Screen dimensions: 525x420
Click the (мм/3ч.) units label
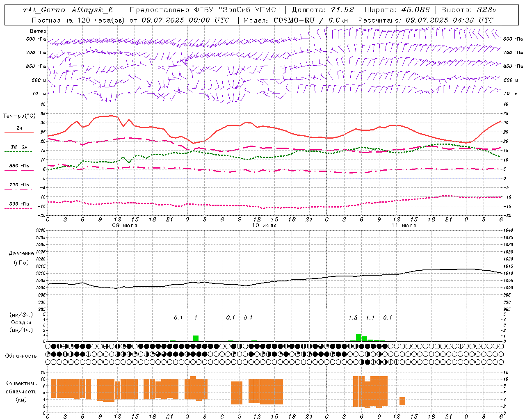point(21,315)
